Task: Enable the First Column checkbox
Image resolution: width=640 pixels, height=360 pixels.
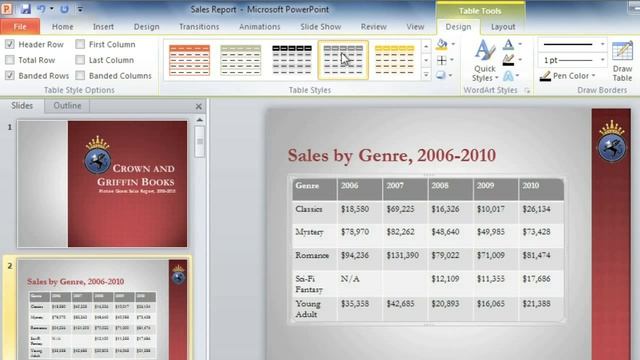Action: point(80,44)
